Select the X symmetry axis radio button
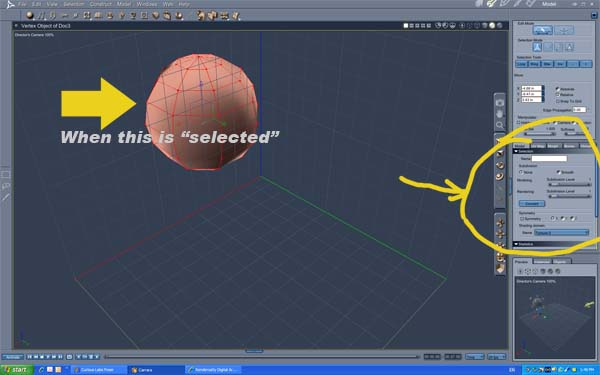This screenshot has height=375, width=600. tap(552, 218)
